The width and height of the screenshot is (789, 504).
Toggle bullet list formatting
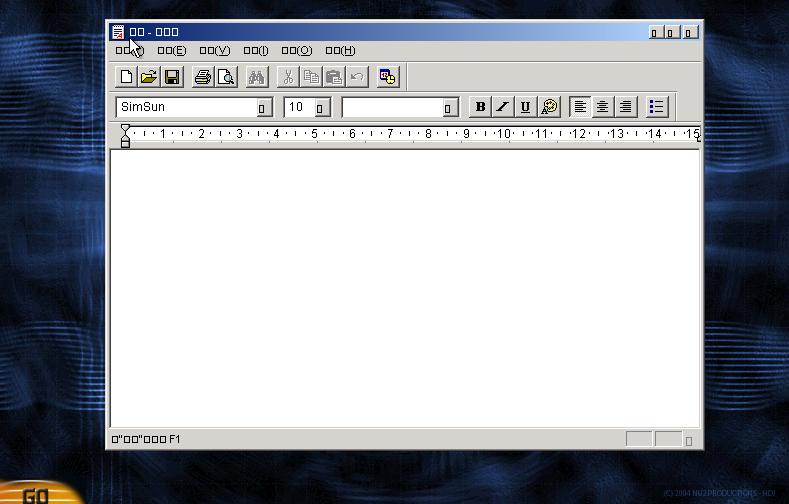tap(657, 107)
